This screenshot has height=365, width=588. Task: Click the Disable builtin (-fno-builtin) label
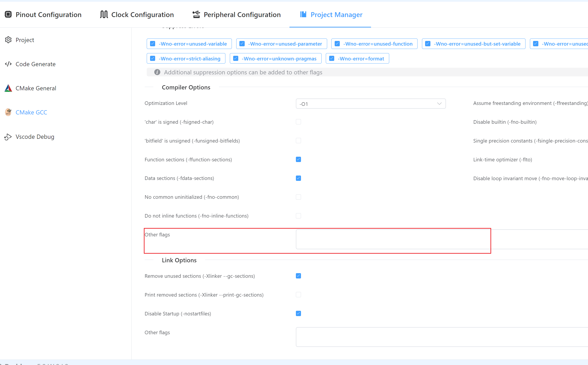pyautogui.click(x=505, y=122)
